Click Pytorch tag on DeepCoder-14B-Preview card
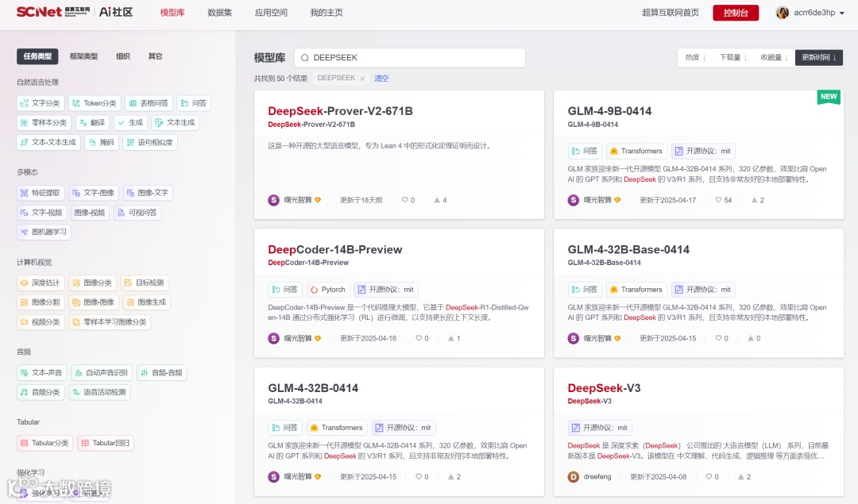Image resolution: width=858 pixels, height=504 pixels. click(328, 290)
